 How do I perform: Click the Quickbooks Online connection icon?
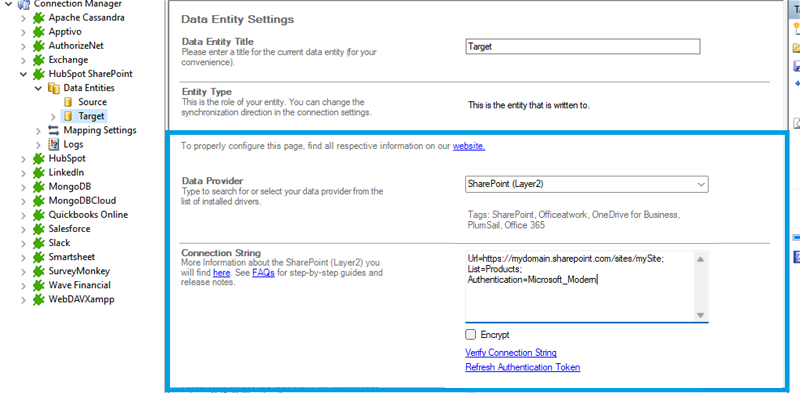click(38, 215)
